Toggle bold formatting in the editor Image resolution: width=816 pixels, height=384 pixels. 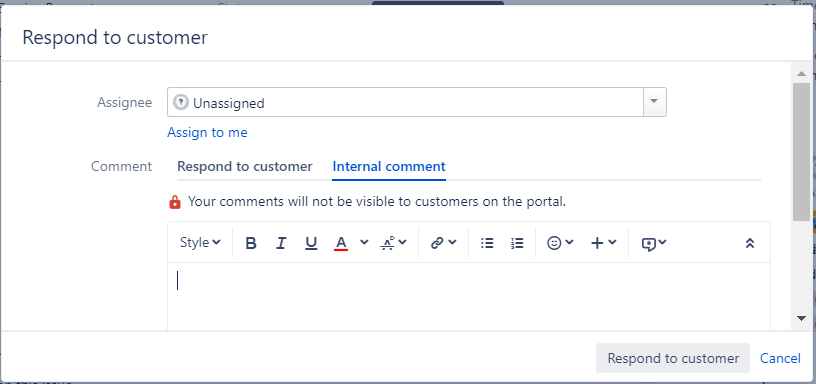tap(251, 243)
